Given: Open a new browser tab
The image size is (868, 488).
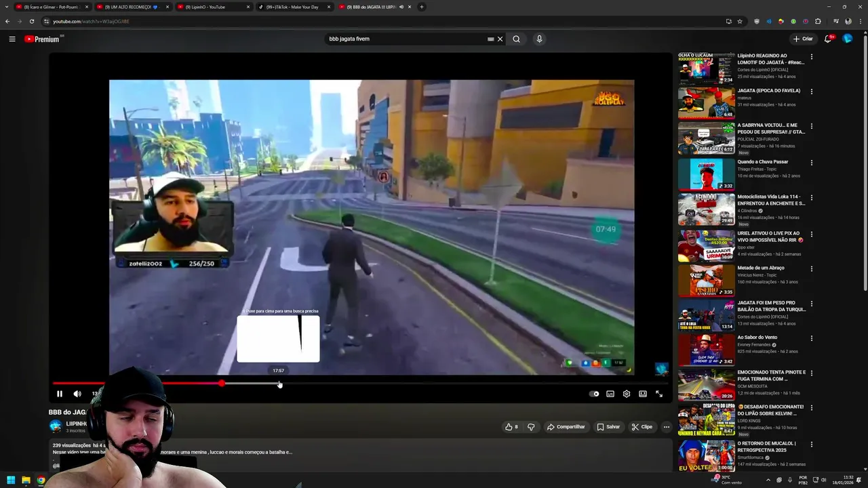Looking at the screenshot, I should (422, 7).
